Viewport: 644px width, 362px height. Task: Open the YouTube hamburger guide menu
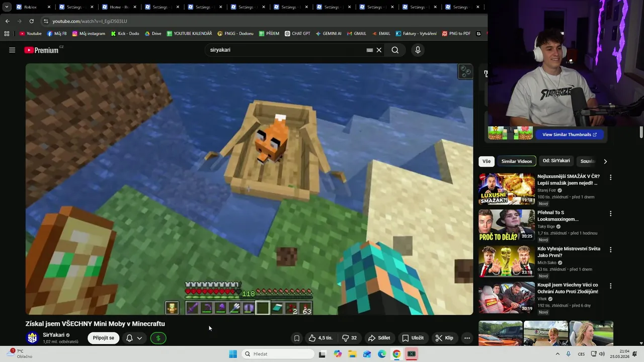(12, 50)
